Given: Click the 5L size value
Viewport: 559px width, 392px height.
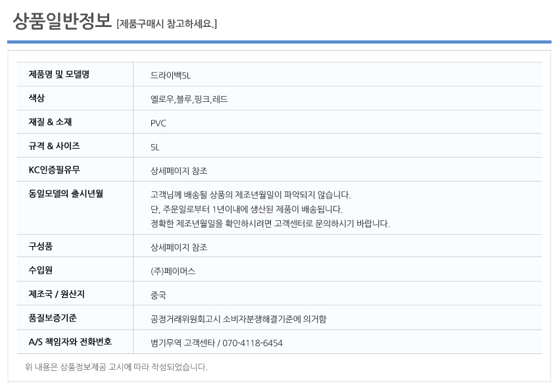Looking at the screenshot, I should click(x=155, y=147).
